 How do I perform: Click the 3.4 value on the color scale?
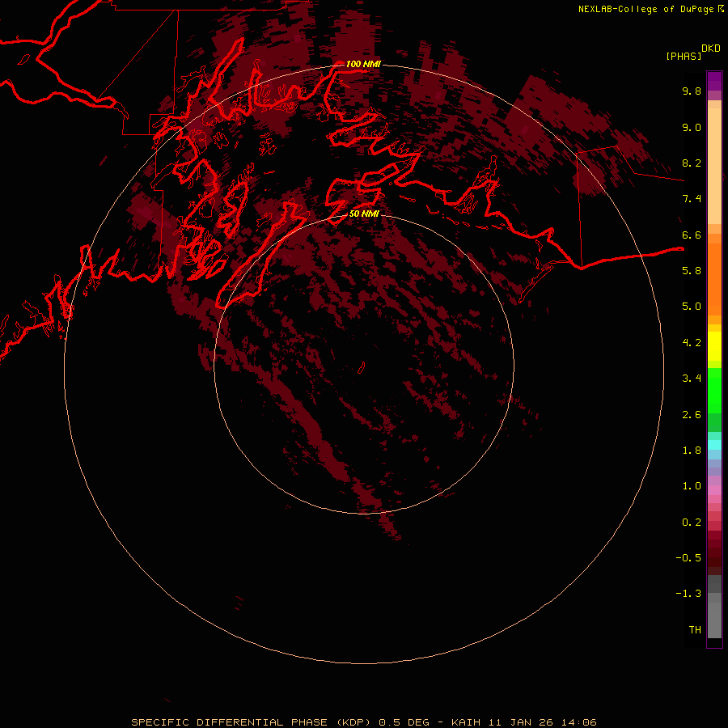pyautogui.click(x=692, y=379)
